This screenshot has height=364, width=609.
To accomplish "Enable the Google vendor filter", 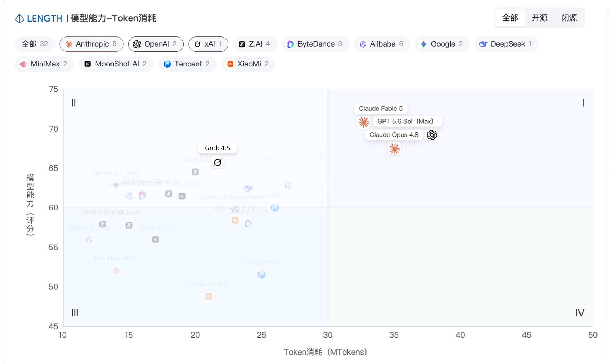I will coord(442,44).
